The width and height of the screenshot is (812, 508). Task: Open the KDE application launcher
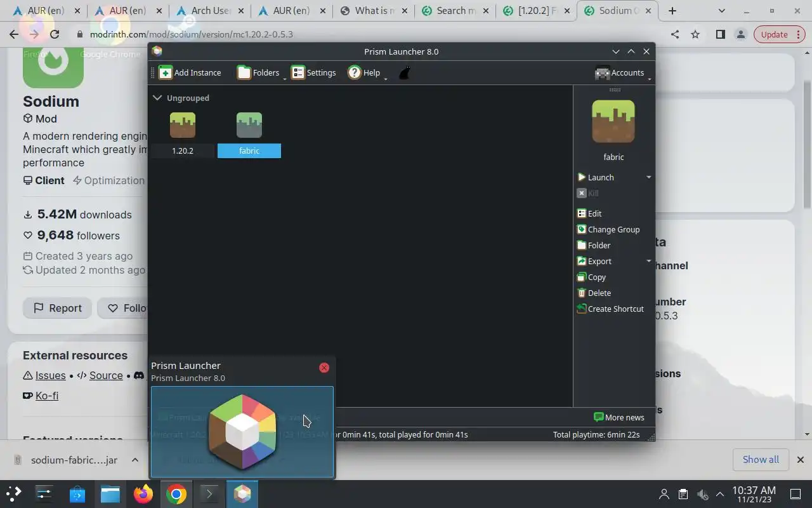click(x=14, y=493)
